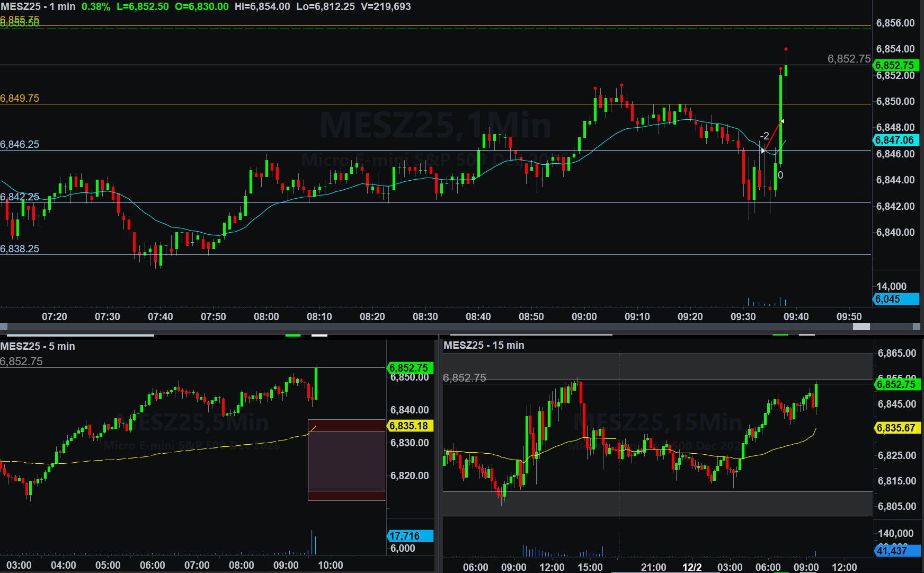Click the red dot above the latest candle high
This screenshot has height=573, width=924.
(786, 49)
